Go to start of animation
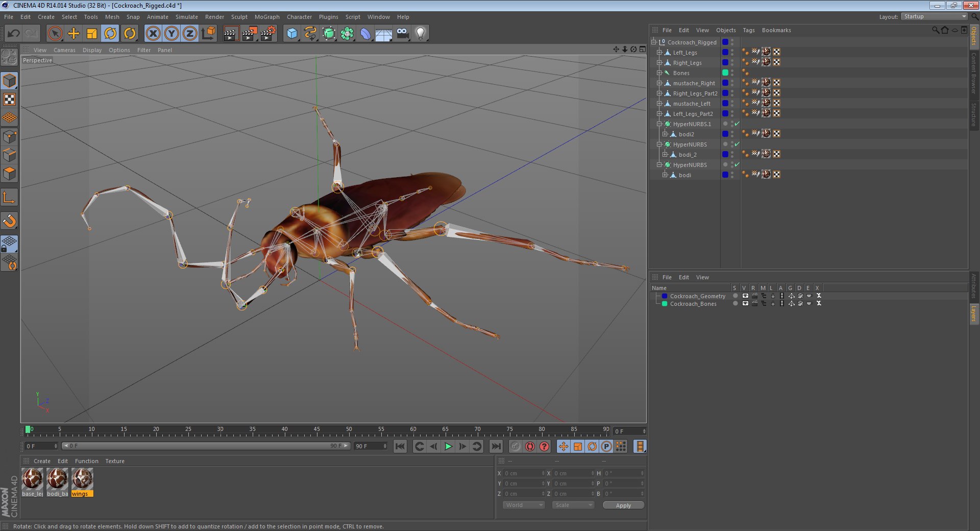 click(400, 447)
